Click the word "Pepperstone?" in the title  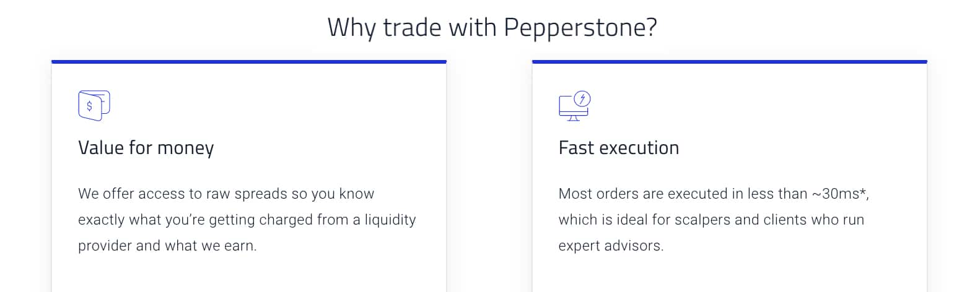tap(580, 28)
